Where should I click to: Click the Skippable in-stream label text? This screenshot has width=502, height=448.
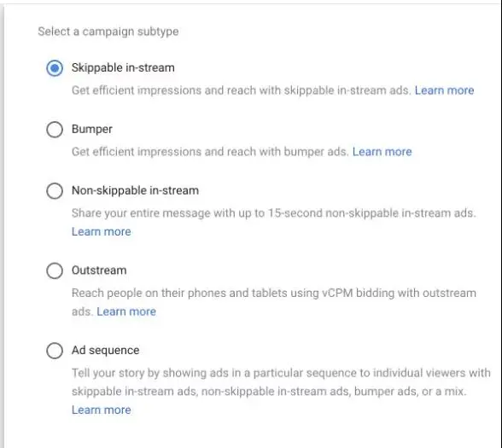(x=123, y=68)
